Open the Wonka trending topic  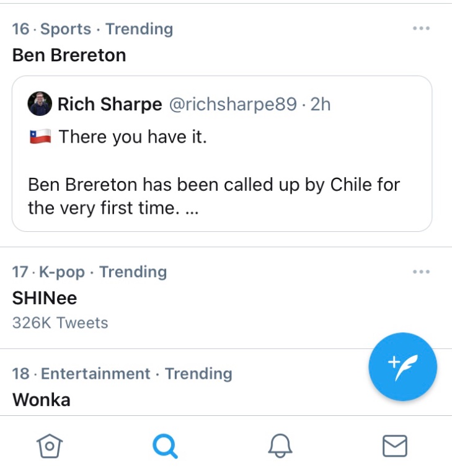coord(41,400)
